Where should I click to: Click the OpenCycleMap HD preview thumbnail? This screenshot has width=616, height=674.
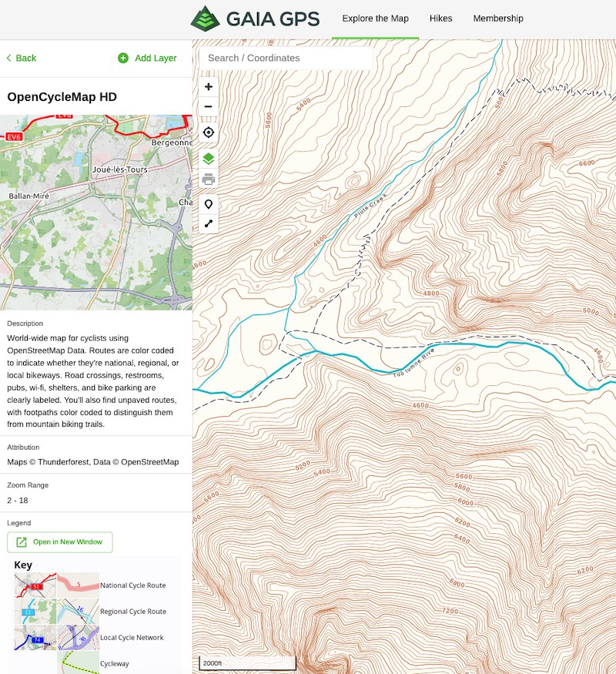(96, 213)
